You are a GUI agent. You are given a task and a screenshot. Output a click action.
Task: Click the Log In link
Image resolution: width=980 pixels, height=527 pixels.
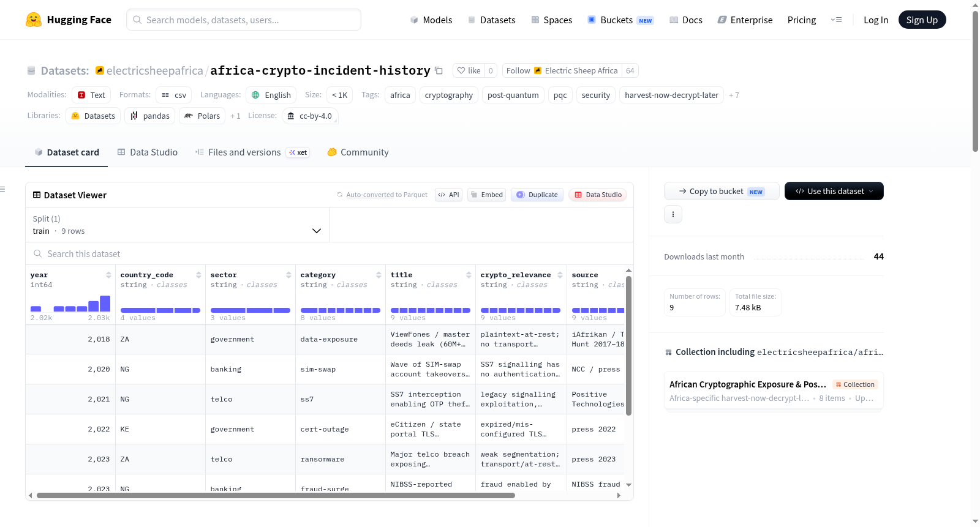pyautogui.click(x=875, y=20)
